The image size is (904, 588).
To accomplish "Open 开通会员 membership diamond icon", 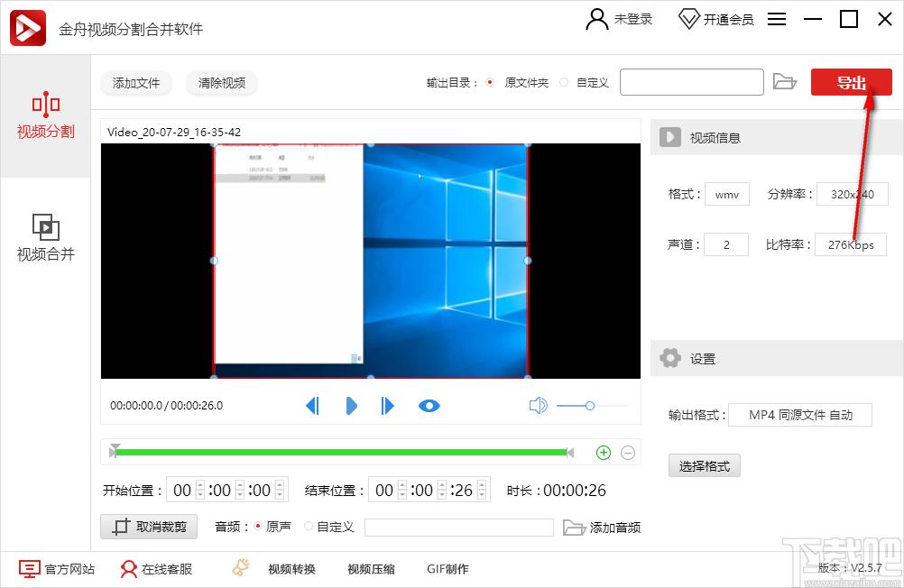I will click(689, 19).
